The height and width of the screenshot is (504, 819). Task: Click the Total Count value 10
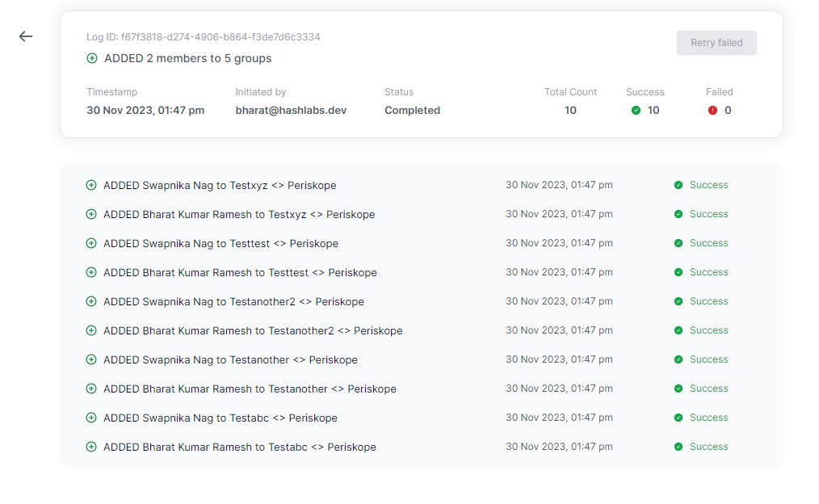click(x=570, y=110)
